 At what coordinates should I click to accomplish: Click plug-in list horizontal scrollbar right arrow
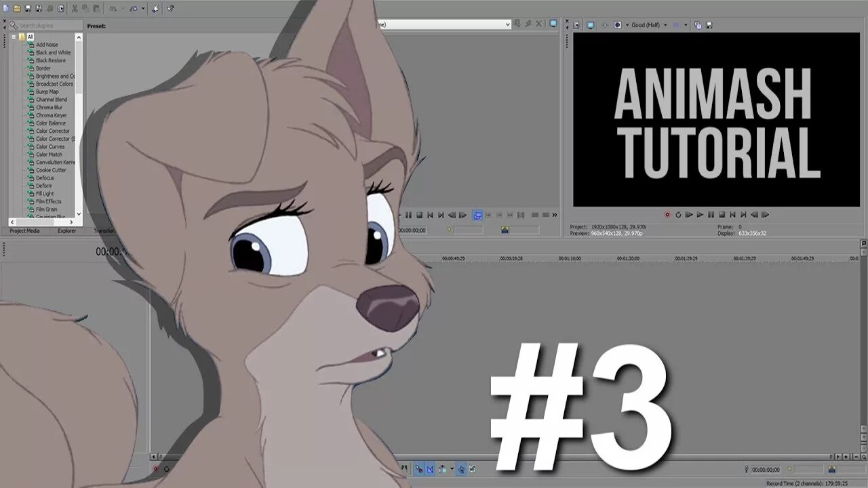pyautogui.click(x=72, y=222)
